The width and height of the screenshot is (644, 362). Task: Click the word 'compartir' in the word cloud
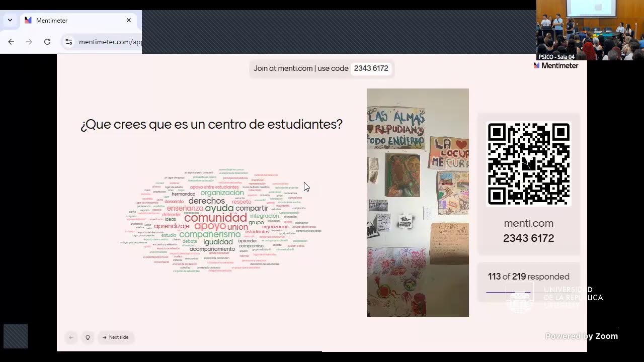pos(252,208)
